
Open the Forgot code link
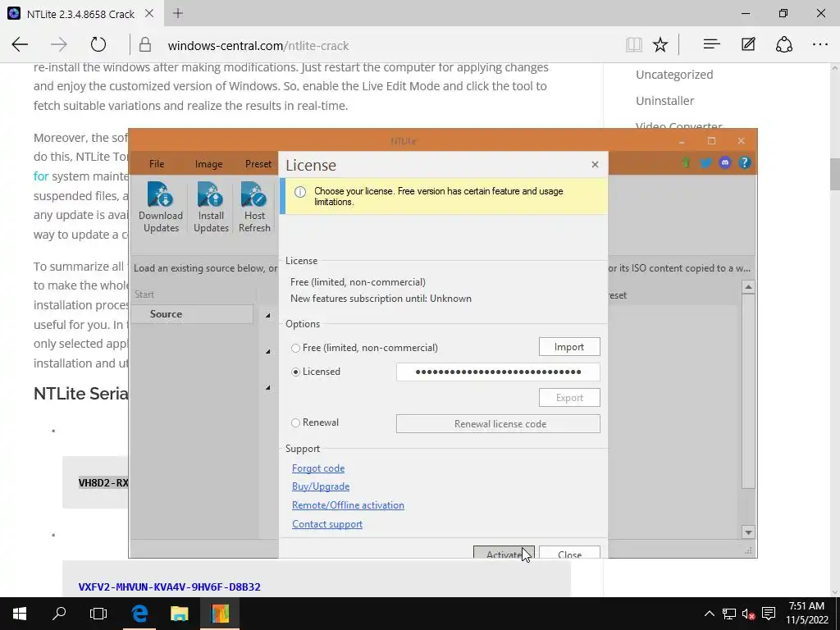(x=318, y=468)
